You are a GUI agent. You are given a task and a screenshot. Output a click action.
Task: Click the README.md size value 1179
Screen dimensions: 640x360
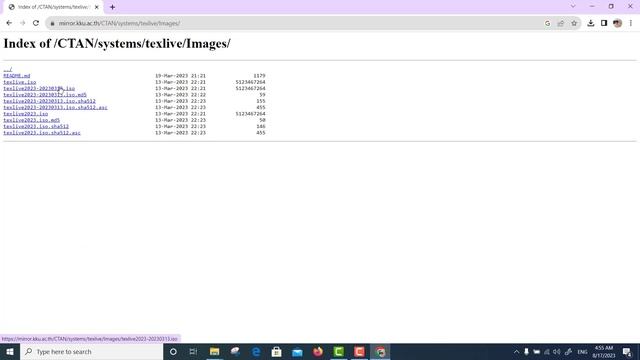259,76
